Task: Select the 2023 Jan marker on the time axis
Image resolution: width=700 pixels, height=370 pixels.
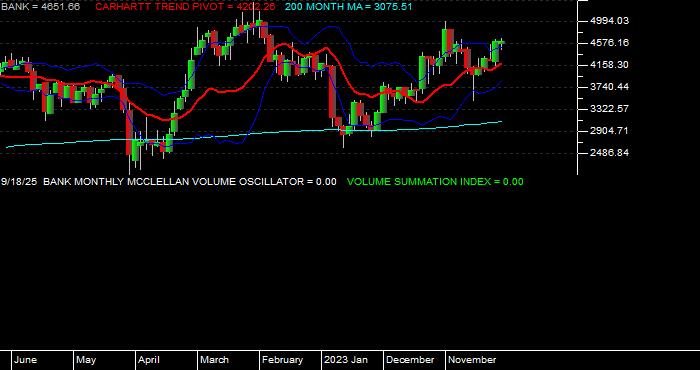Action: [346, 360]
